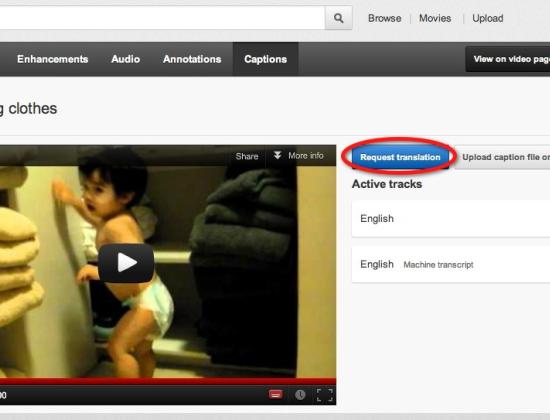Open the Annotations tab
This screenshot has height=420, width=550.
click(x=192, y=59)
